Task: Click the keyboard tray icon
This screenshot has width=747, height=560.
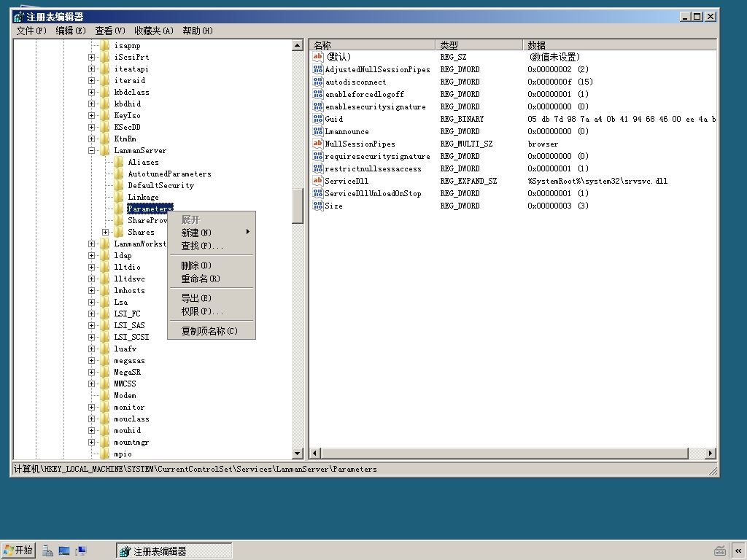Action: coord(720,551)
